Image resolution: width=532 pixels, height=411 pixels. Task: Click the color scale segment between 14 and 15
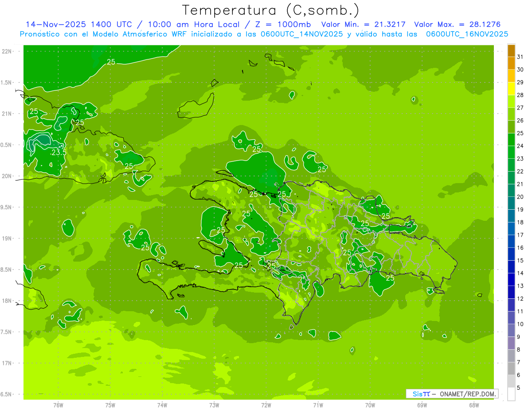[x=511, y=267]
